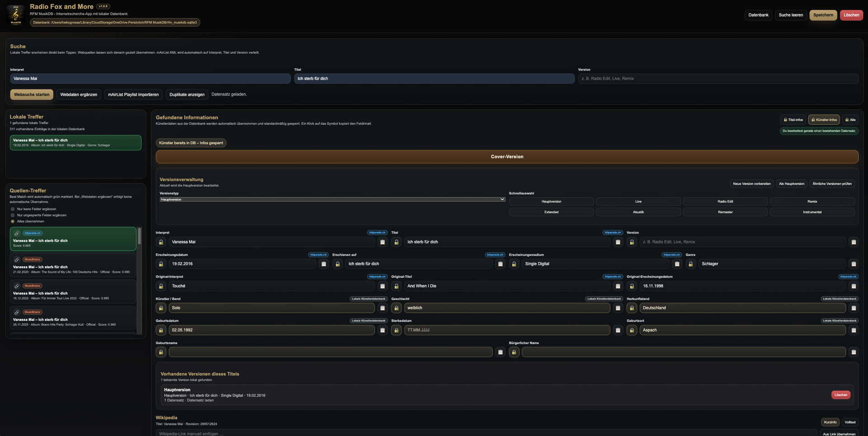The image size is (868, 436).
Task: Click Ähnliche Versionen prüfen
Action: (x=832, y=184)
